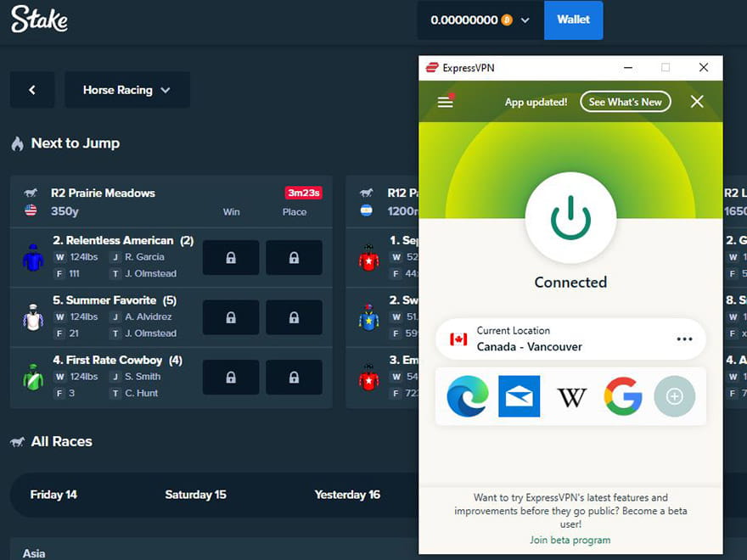Click the Win column header
The height and width of the screenshot is (560, 747).
tap(232, 212)
